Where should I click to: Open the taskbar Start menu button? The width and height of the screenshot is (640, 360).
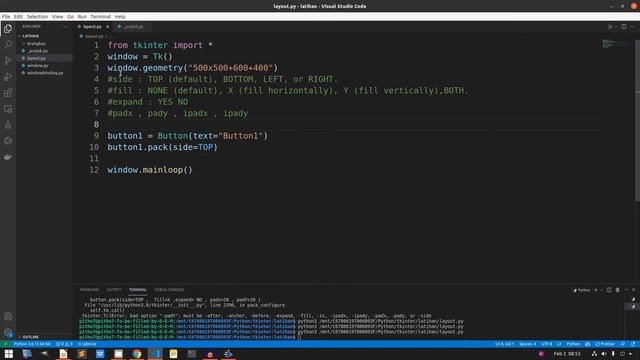(9, 353)
